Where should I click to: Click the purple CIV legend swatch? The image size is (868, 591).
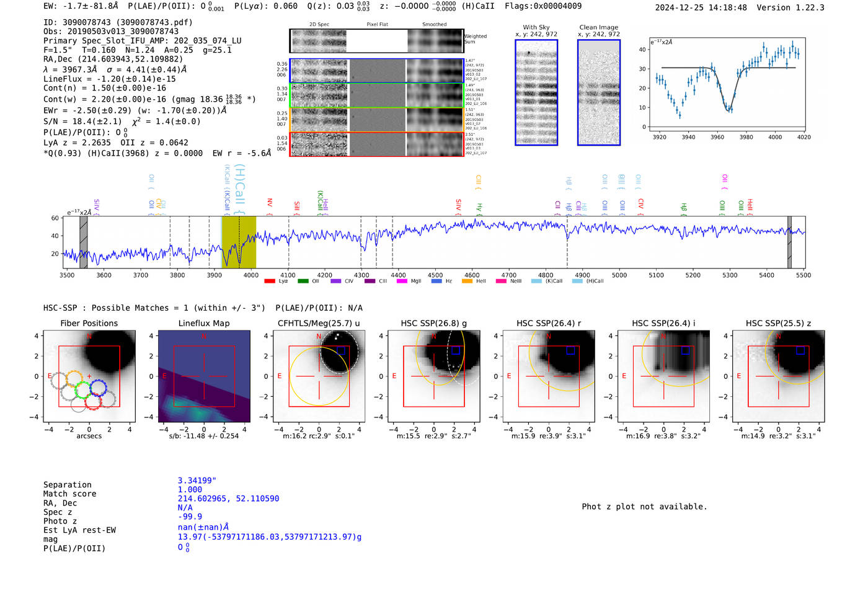(335, 281)
